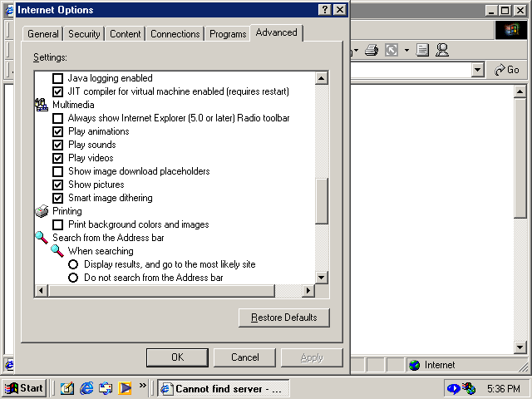Screen dimensions: 532x399
Task: Uncheck Show pictures
Action: coord(57,185)
